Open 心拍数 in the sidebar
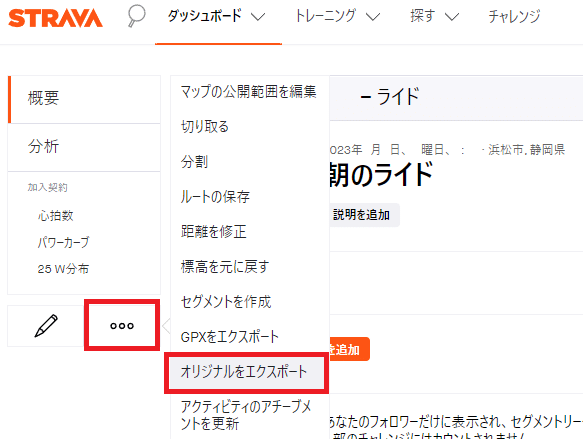The image size is (583, 439). (x=55, y=216)
